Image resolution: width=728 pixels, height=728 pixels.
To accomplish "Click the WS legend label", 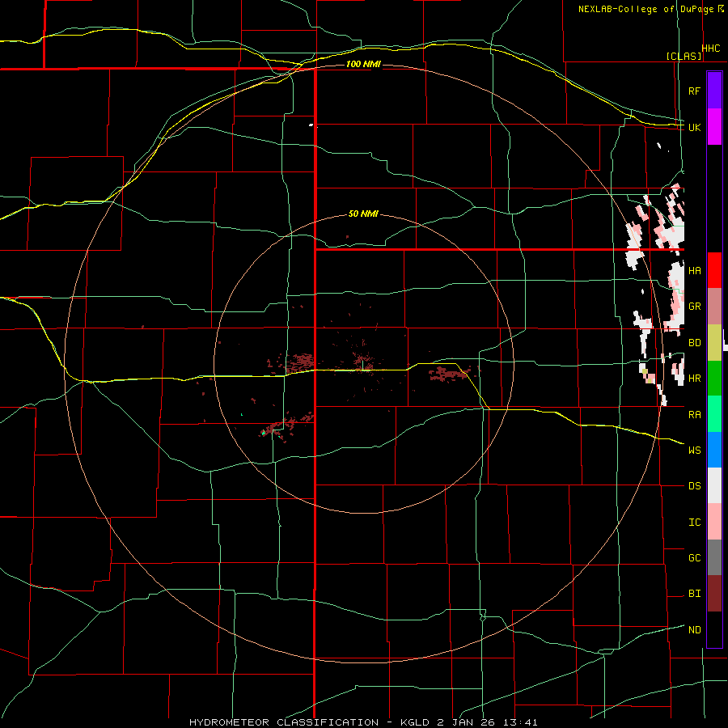I will tap(694, 451).
